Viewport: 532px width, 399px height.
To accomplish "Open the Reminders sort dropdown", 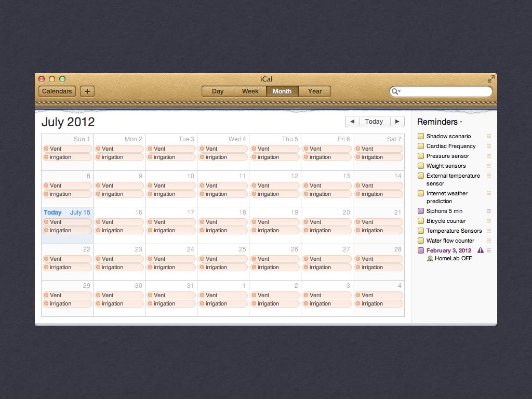I will pyautogui.click(x=461, y=122).
